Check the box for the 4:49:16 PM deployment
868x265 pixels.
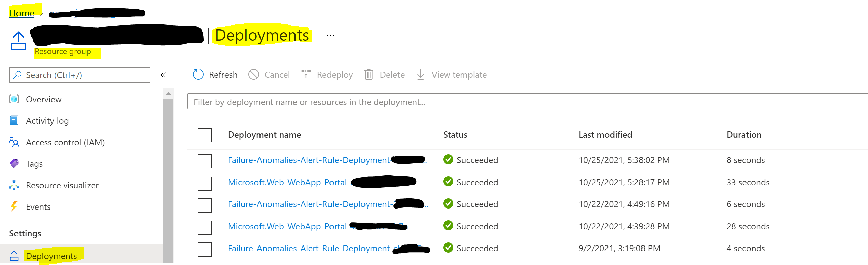click(205, 205)
